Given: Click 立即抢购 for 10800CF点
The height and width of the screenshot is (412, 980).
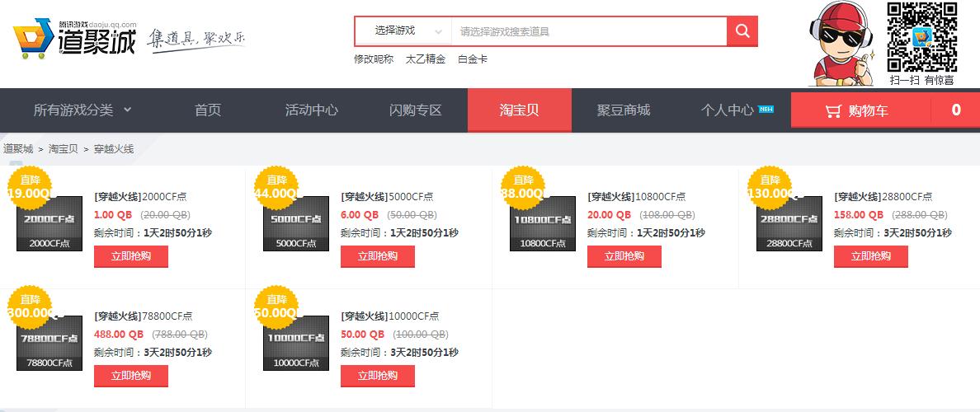Looking at the screenshot, I should click(624, 256).
